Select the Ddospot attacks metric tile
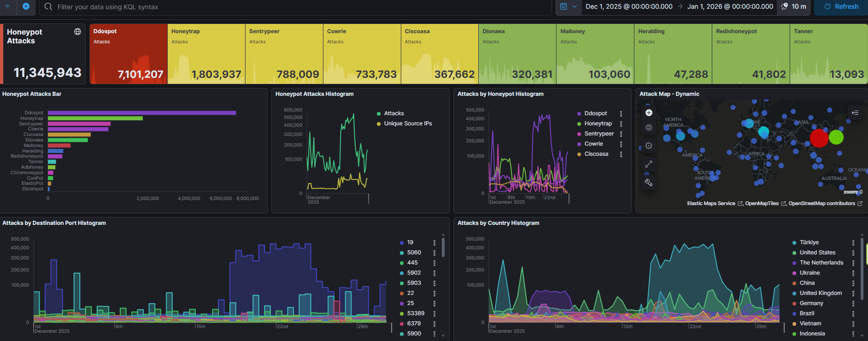Image resolution: width=868 pixels, height=341 pixels. 129,54
